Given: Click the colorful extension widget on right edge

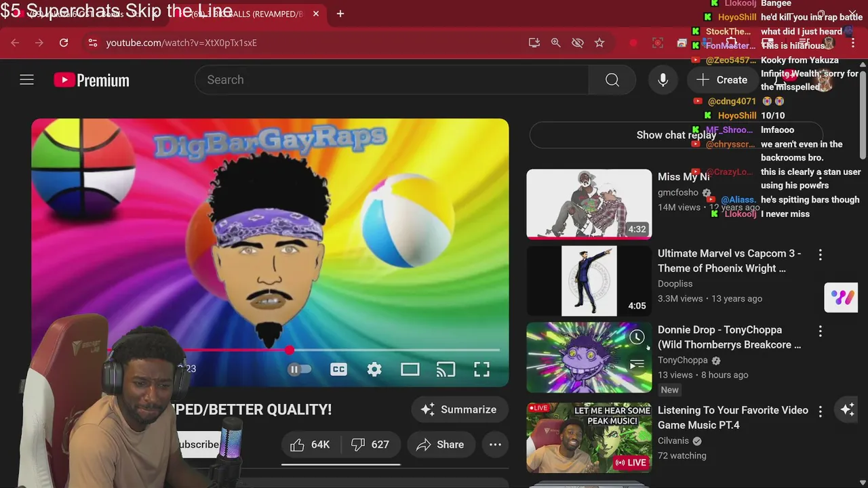Looking at the screenshot, I should (841, 297).
